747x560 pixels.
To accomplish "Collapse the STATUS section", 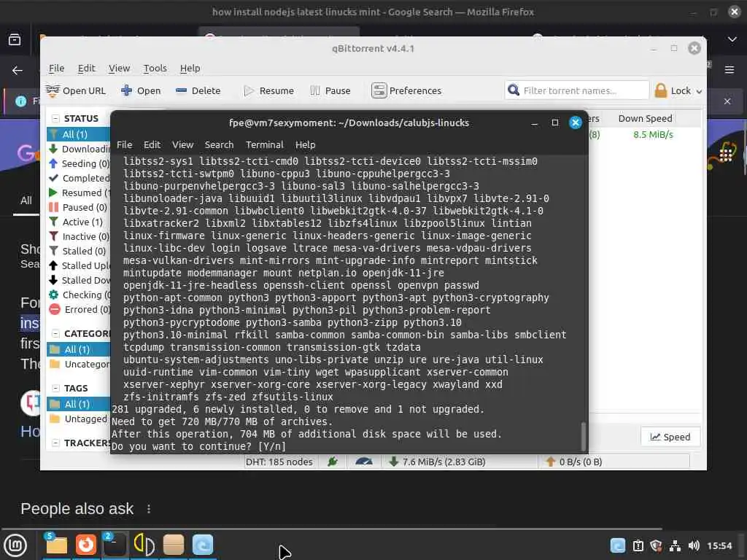I will tap(55, 119).
